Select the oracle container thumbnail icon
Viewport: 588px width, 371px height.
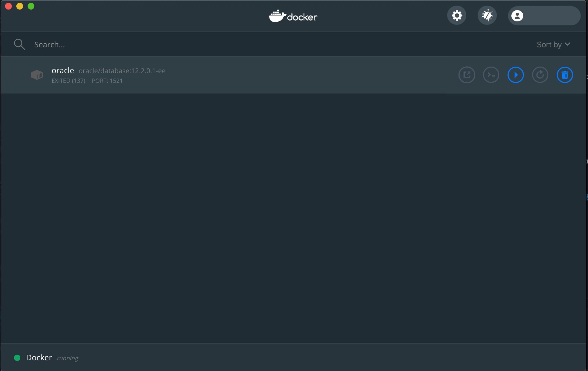[x=37, y=75]
